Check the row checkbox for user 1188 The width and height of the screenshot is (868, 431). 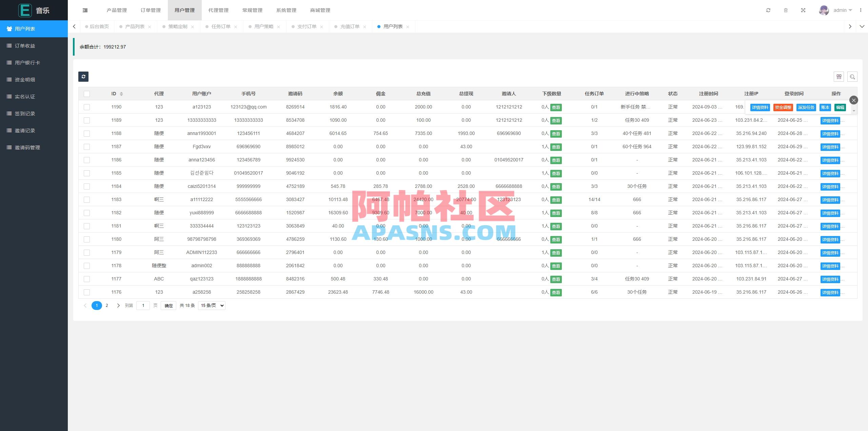pos(87,134)
